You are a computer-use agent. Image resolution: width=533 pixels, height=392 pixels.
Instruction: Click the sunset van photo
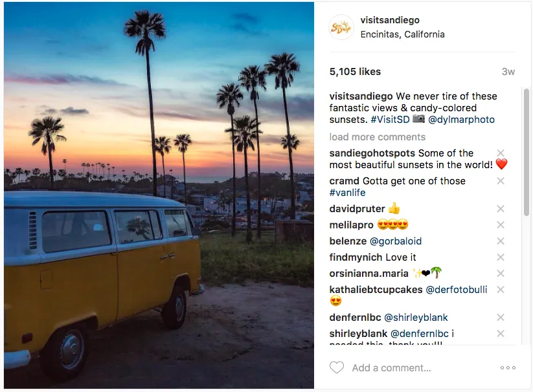pos(159,195)
